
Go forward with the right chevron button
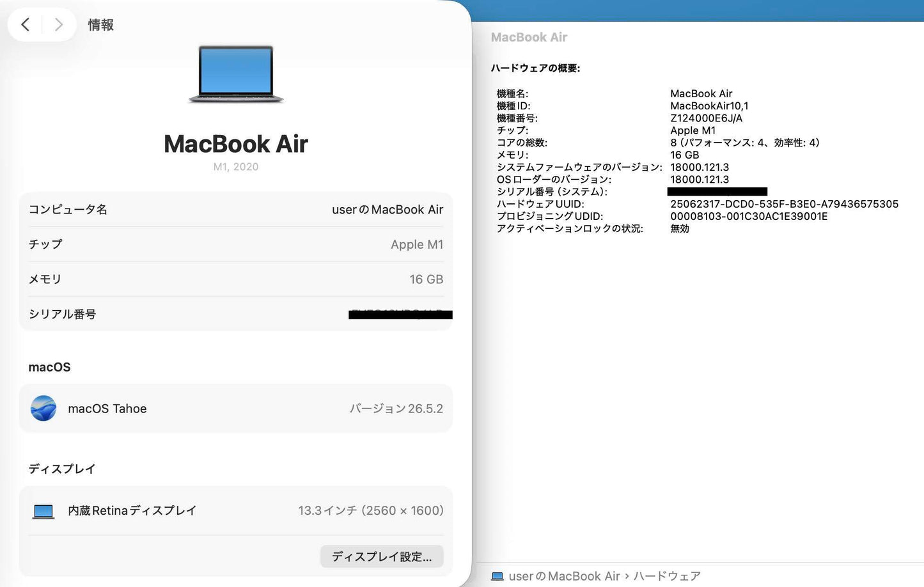coord(59,25)
